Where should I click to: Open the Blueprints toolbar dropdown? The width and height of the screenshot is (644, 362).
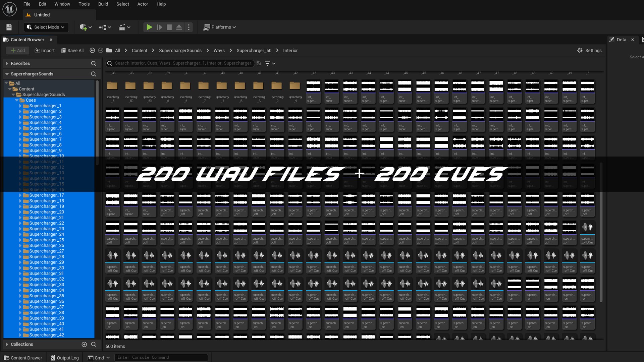(105, 27)
